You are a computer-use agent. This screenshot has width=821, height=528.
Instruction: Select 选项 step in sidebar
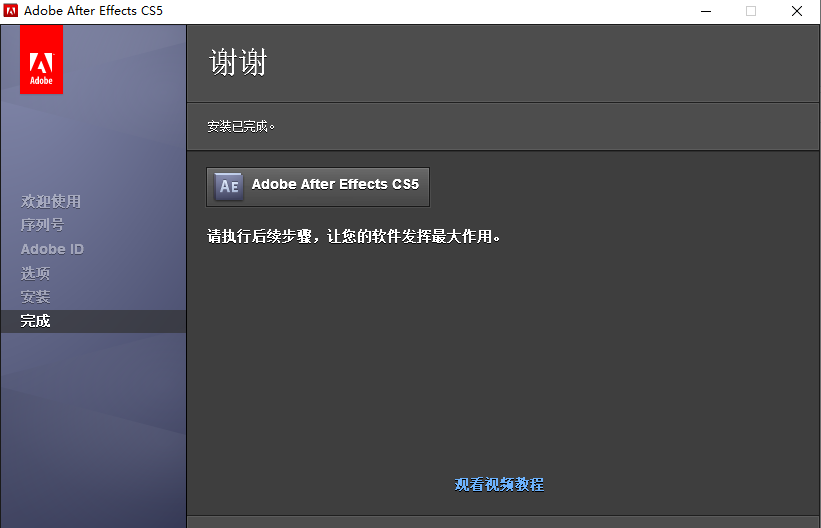coord(36,273)
